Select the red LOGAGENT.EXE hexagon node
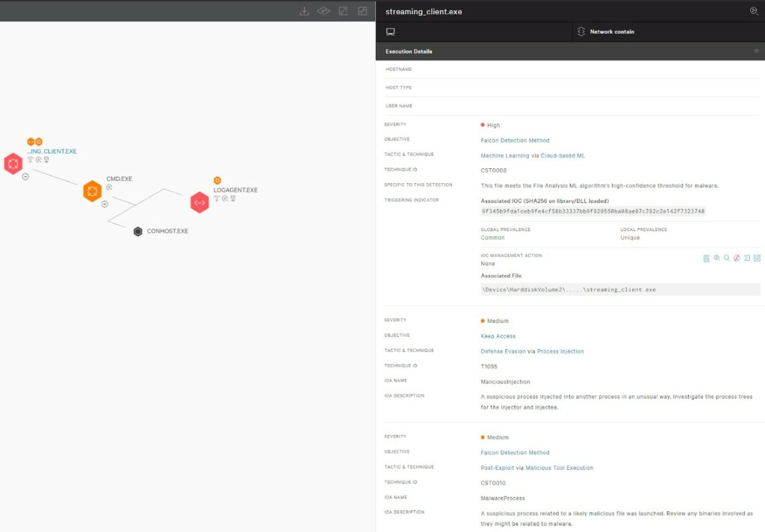Image resolution: width=765 pixels, height=532 pixels. click(199, 202)
